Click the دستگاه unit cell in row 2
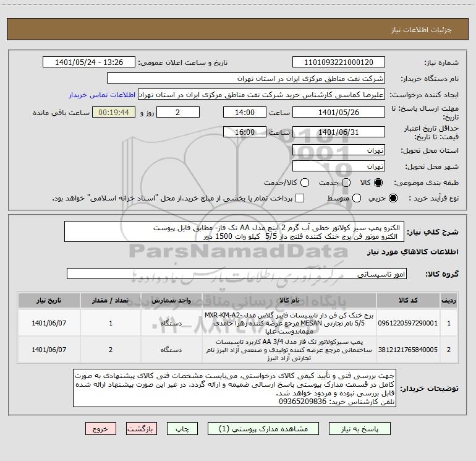Screen dimensions: 476x461 (171, 350)
